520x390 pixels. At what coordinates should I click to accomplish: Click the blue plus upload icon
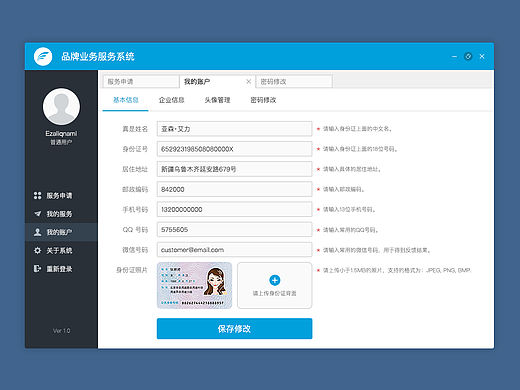[275, 280]
